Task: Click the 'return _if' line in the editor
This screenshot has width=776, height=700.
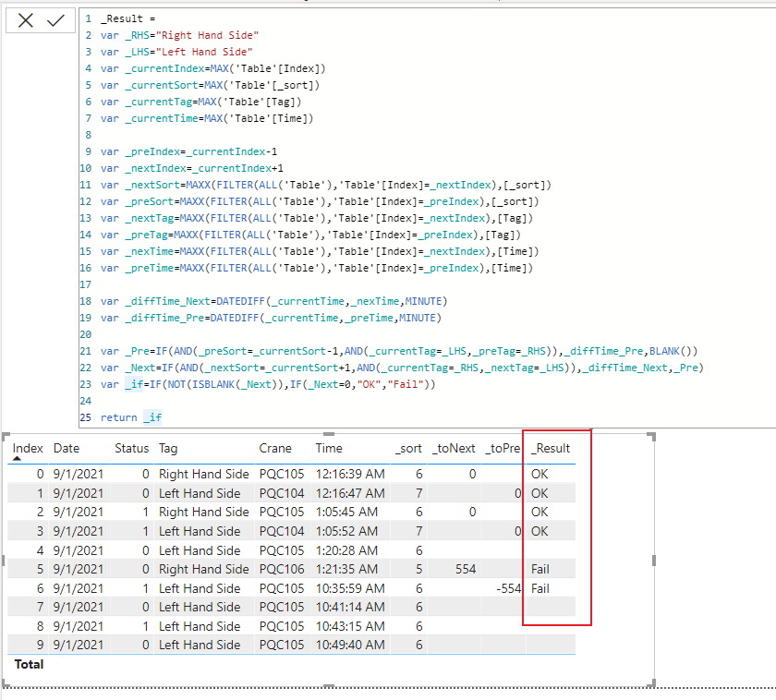Action: tap(131, 417)
